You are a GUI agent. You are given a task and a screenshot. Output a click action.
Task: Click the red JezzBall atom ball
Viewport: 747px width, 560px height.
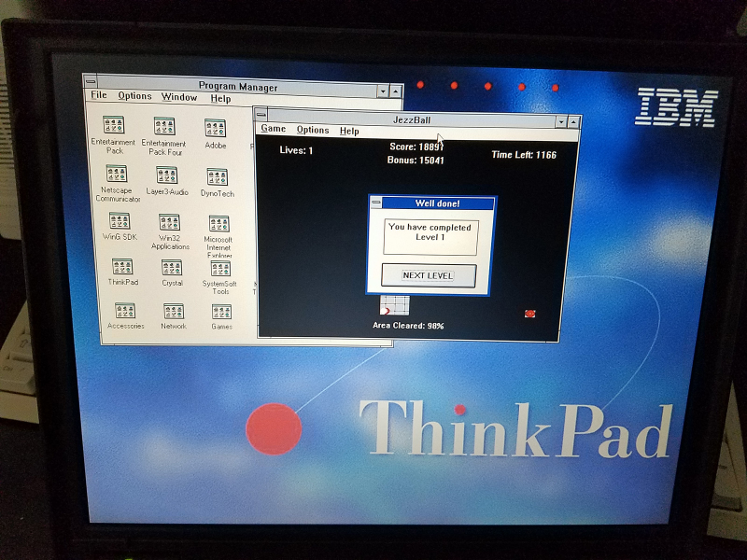coord(529,314)
